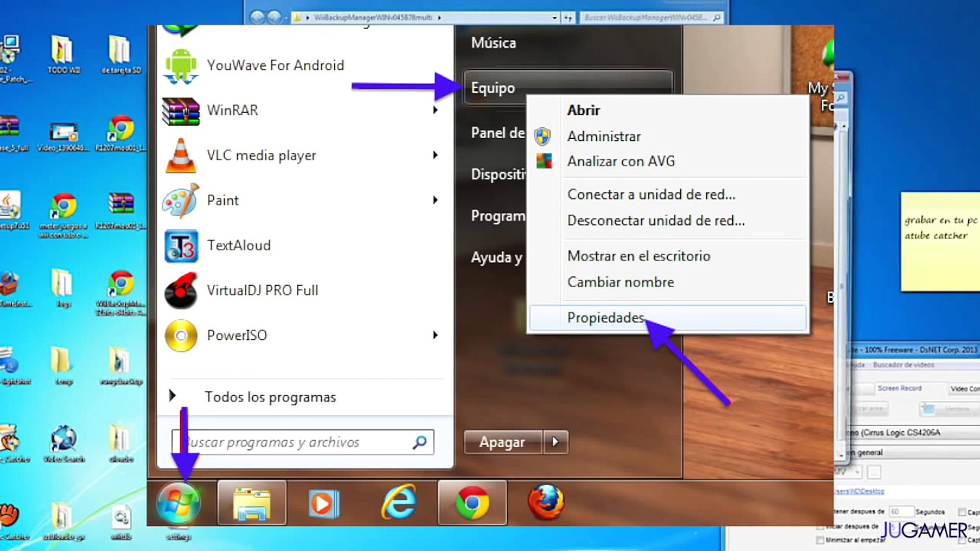The width and height of the screenshot is (980, 551).
Task: Click the Windows Start orb
Action: (178, 504)
